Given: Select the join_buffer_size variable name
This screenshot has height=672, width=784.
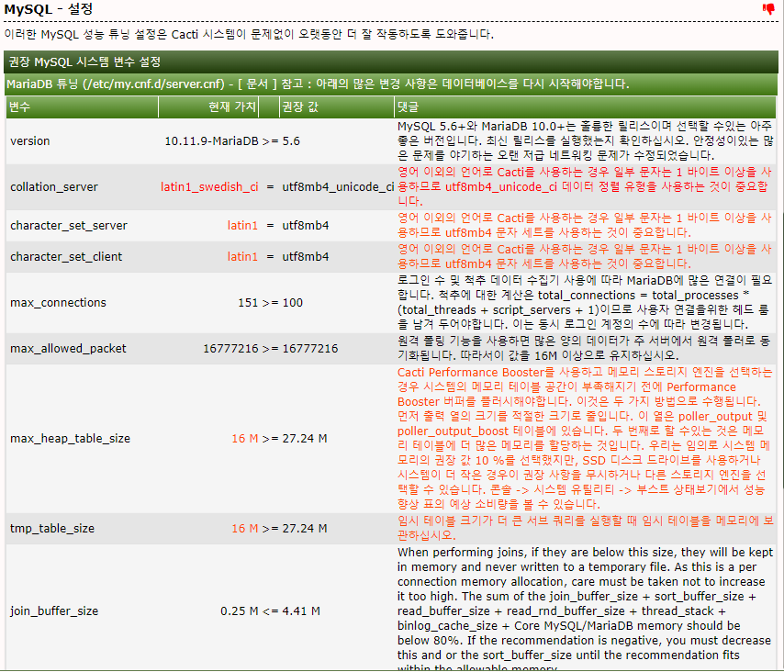Looking at the screenshot, I should 54,611.
